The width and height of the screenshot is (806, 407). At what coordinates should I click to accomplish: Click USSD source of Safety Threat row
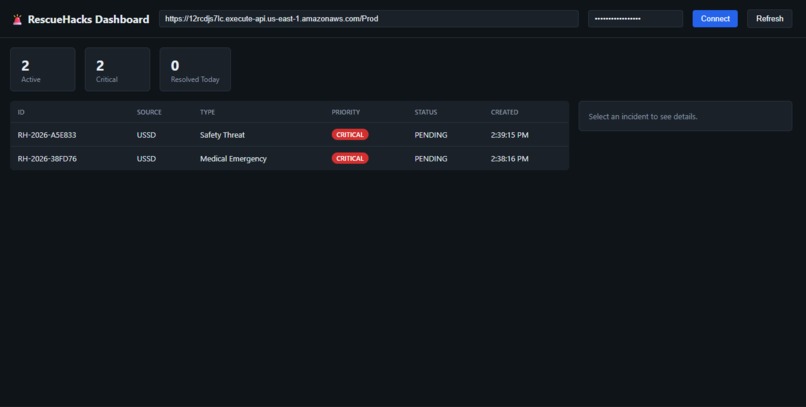coord(146,135)
